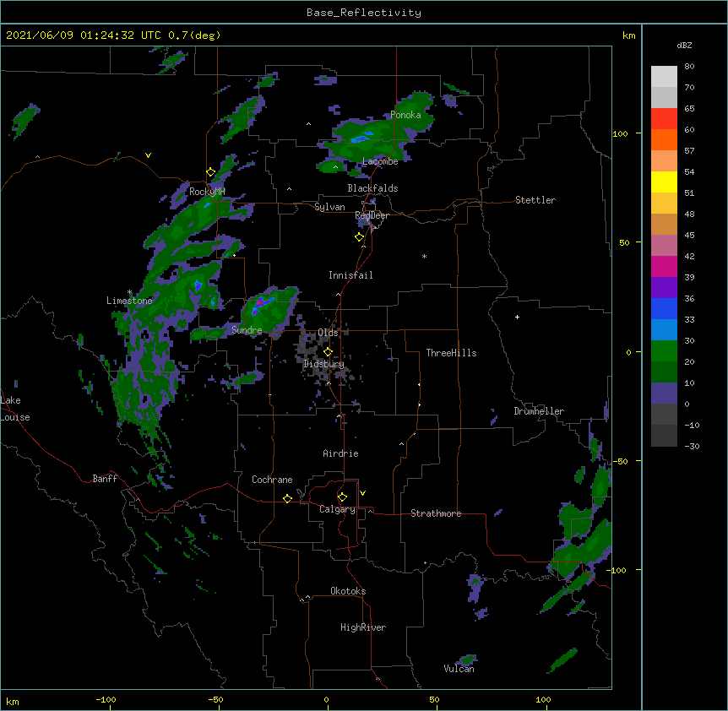Click the RockyMH label
This screenshot has height=711, width=728.
pyautogui.click(x=207, y=192)
